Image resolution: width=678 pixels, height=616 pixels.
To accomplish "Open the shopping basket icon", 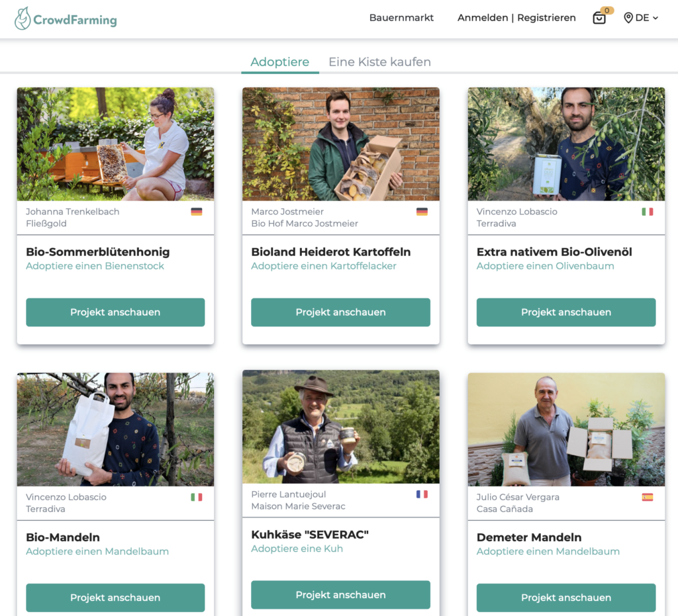I will tap(599, 18).
